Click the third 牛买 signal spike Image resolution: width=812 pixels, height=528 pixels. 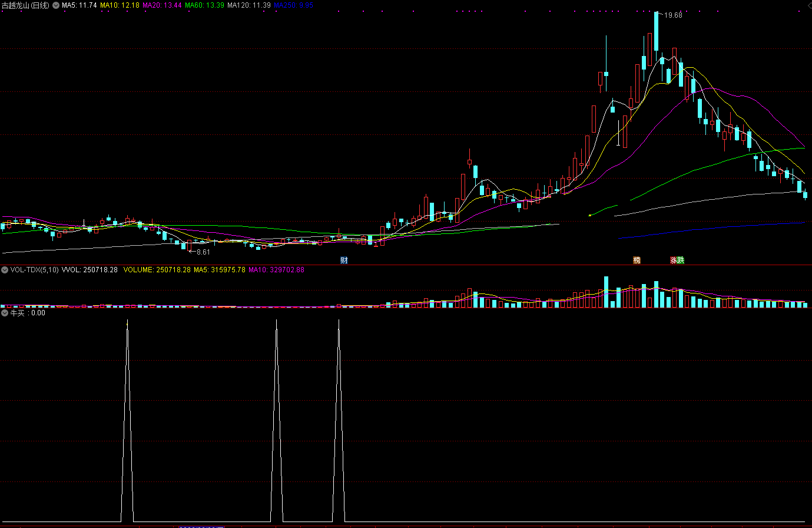339,421
